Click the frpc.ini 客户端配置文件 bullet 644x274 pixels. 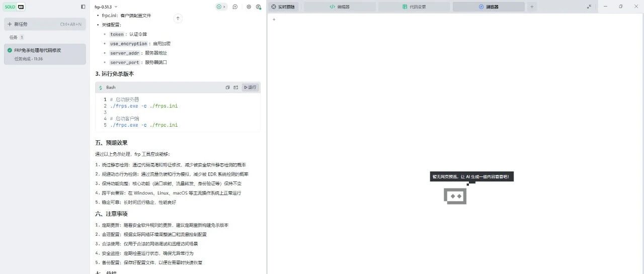pos(126,16)
